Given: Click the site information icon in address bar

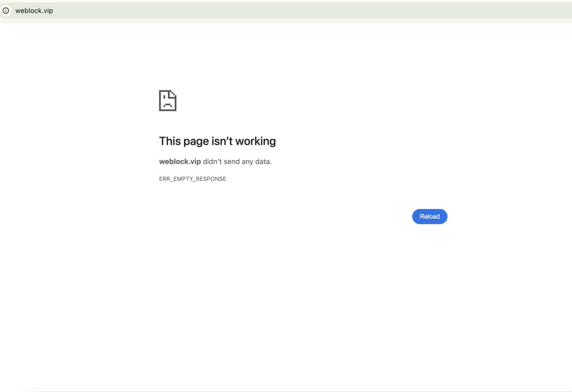Looking at the screenshot, I should pyautogui.click(x=6, y=11).
